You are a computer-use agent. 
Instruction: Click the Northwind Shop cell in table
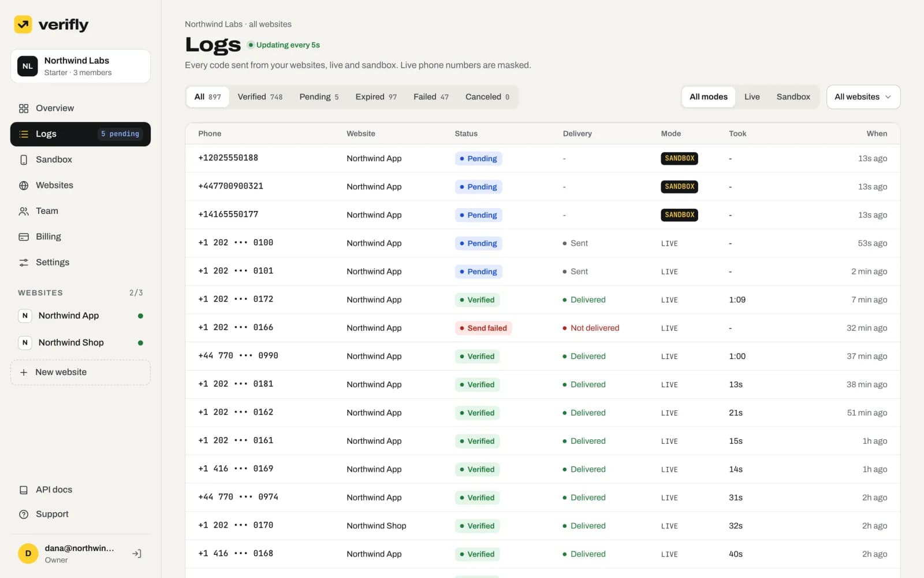(x=377, y=526)
